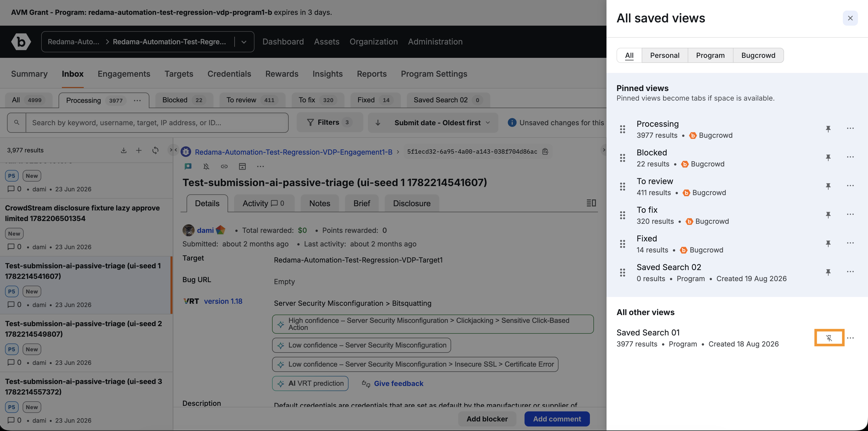The height and width of the screenshot is (431, 868).
Task: Grab the drag handle for Fixed view
Action: (x=622, y=244)
